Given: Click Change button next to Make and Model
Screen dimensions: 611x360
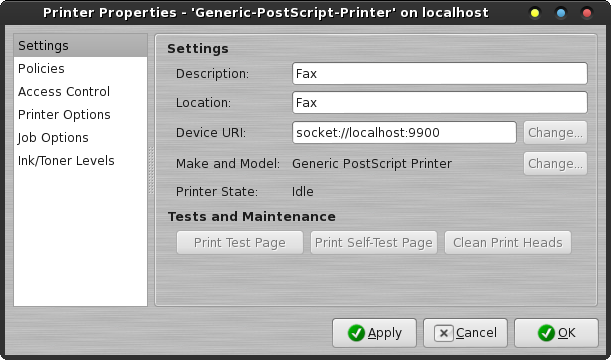Looking at the screenshot, I should tap(555, 164).
